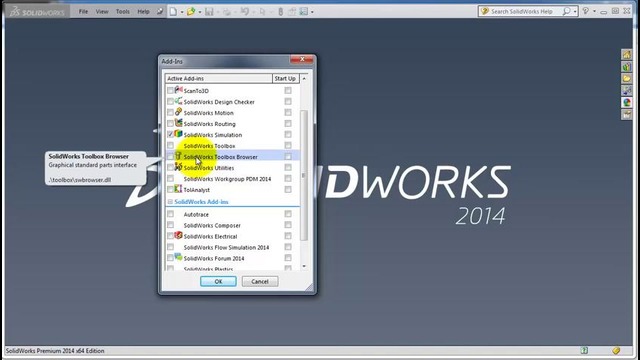The width and height of the screenshot is (640, 360).
Task: Click the Undo arrow icon
Action: pyautogui.click(x=244, y=11)
